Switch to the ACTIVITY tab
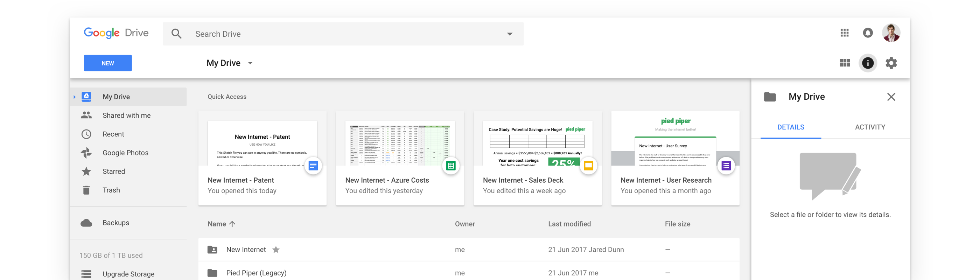The width and height of the screenshot is (980, 280). [870, 127]
